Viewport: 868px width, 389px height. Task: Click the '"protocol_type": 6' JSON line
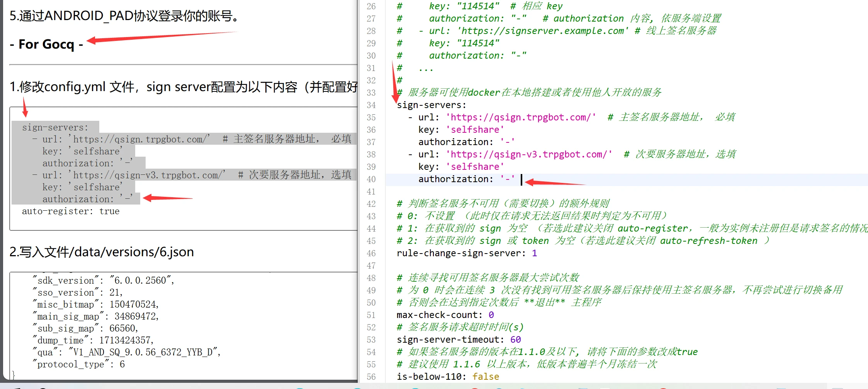79,364
